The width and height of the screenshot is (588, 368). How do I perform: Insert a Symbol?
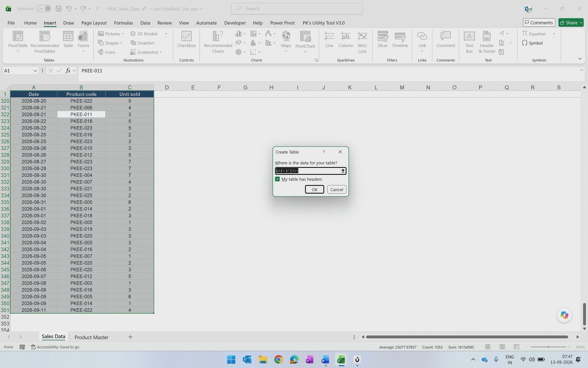[x=532, y=43]
